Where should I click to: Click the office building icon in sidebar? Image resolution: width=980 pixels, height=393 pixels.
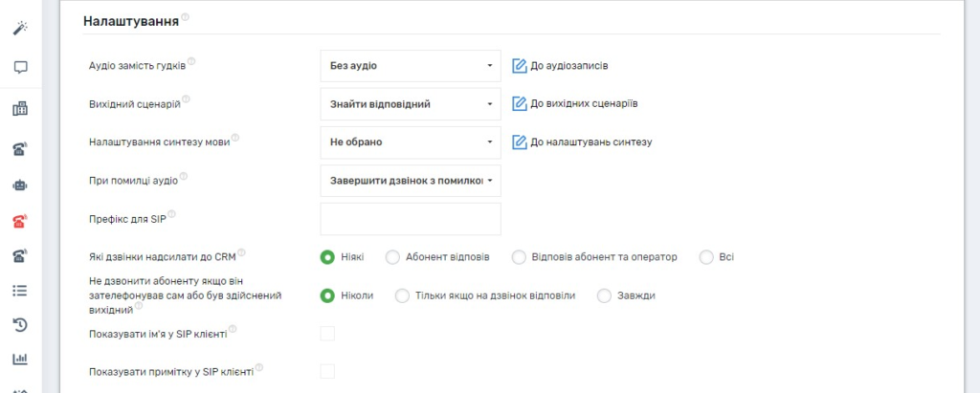coord(20,108)
